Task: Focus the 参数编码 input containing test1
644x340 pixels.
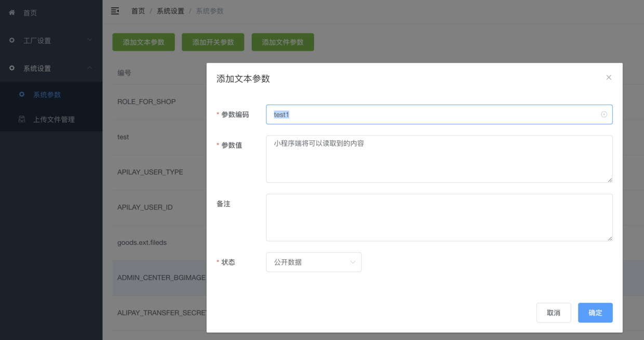Action: [439, 114]
